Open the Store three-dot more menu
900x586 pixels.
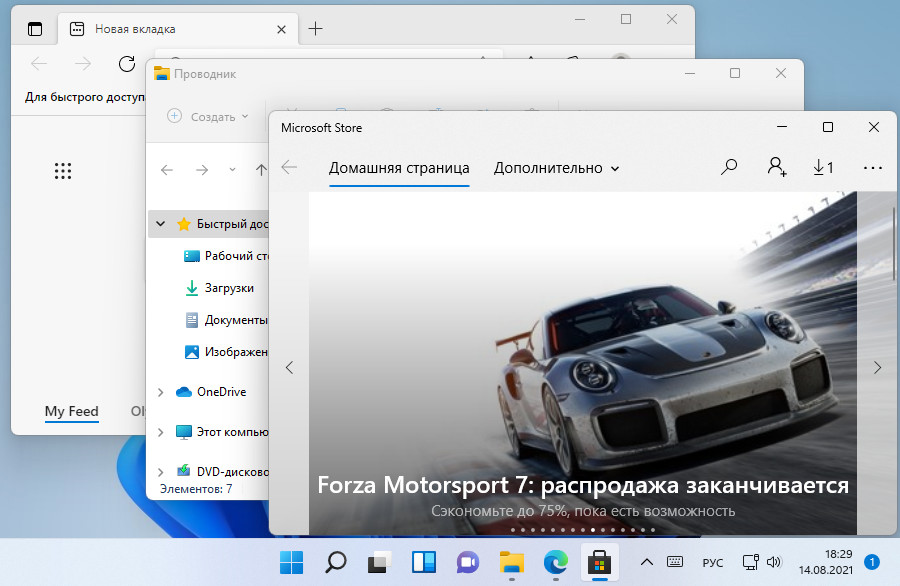[872, 167]
